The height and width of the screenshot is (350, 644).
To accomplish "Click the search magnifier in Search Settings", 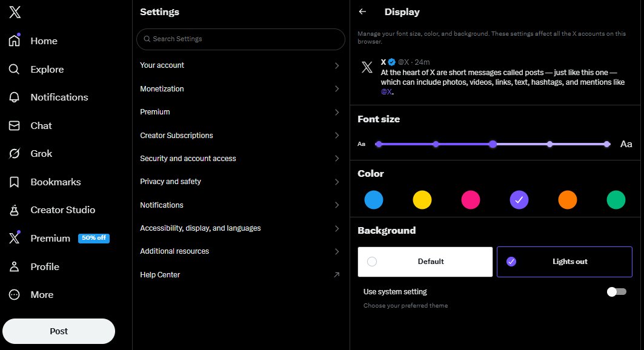I will 147,39.
